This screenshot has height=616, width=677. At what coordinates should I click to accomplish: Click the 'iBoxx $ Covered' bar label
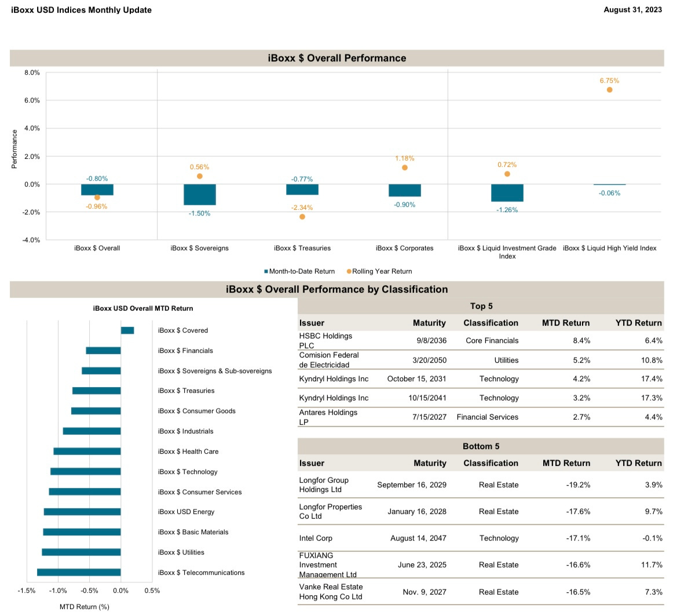[182, 330]
